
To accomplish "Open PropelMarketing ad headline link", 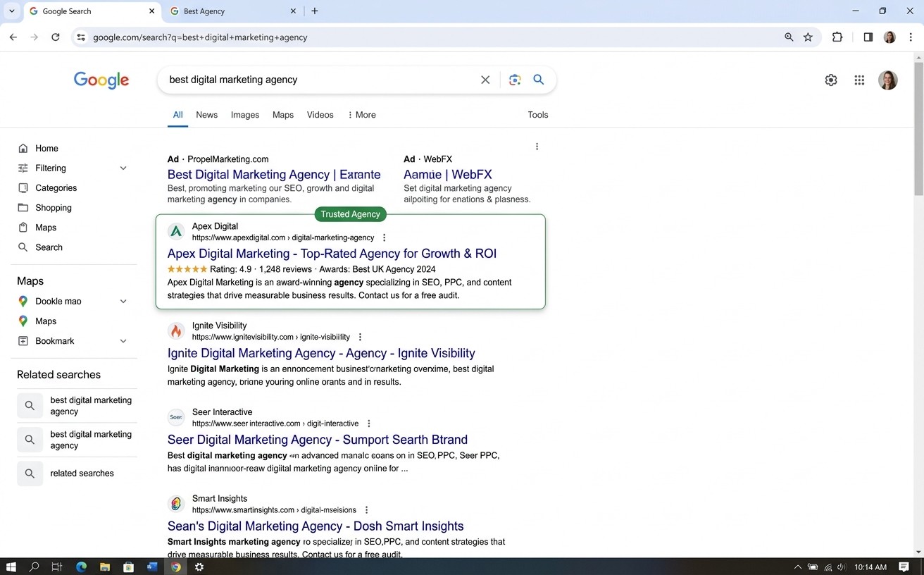I will tap(274, 175).
